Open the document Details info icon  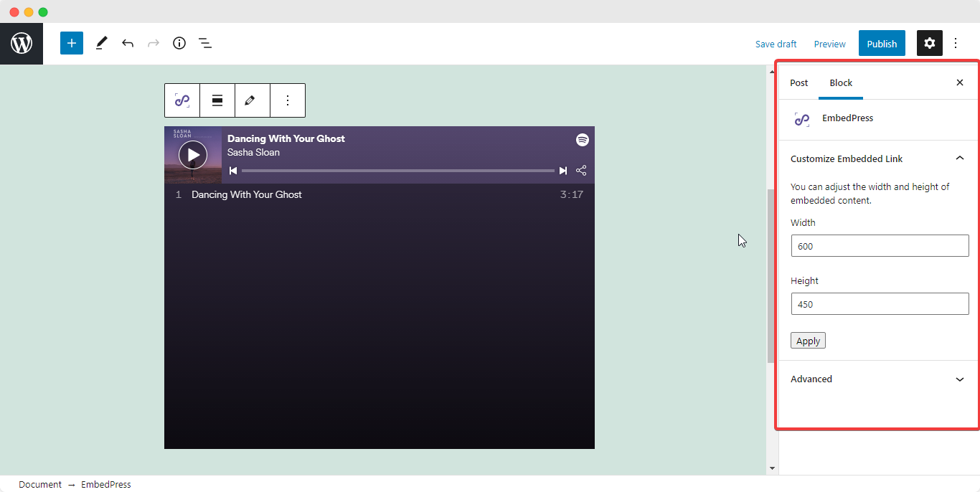tap(179, 43)
